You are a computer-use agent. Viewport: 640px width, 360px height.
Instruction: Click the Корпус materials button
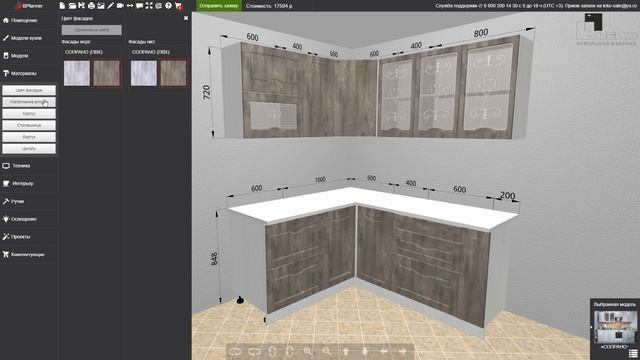[29, 113]
